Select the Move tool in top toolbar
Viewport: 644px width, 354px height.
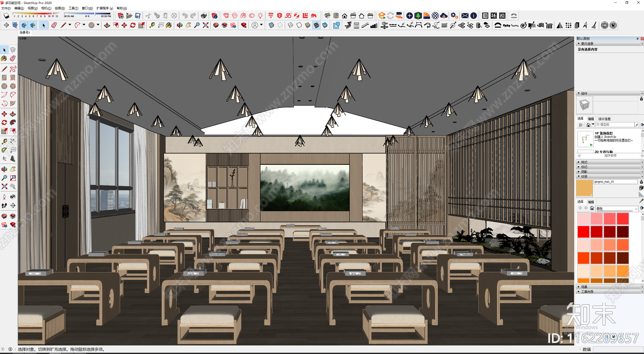point(124,25)
